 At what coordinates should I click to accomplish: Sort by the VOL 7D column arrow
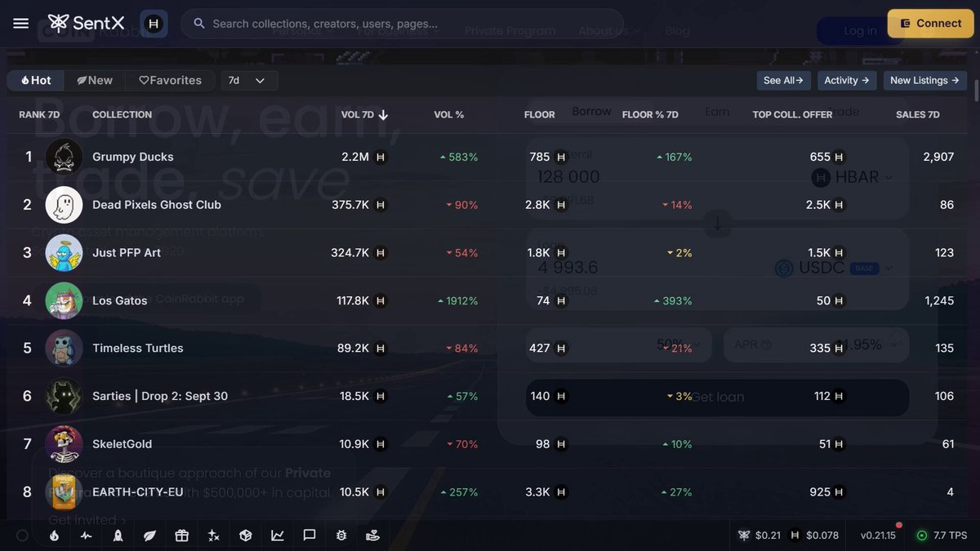(383, 115)
